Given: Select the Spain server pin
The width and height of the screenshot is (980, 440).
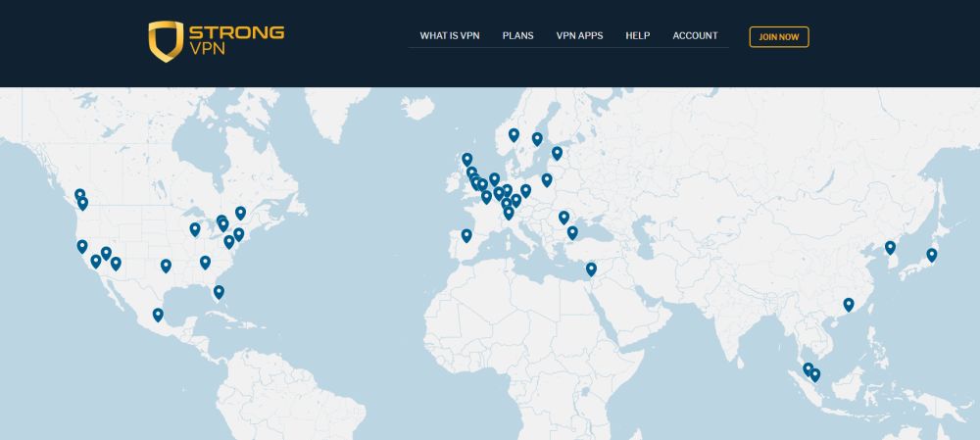Looking at the screenshot, I should click(466, 235).
